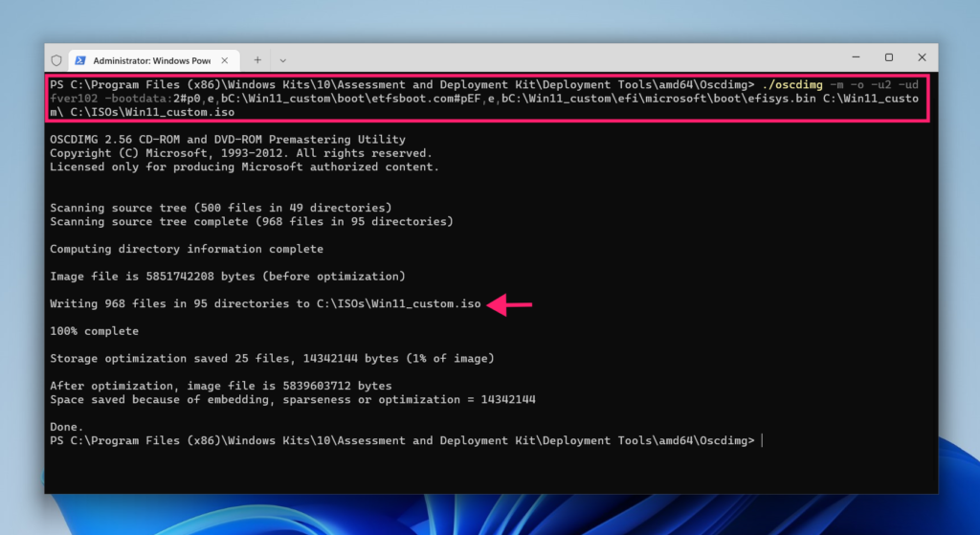This screenshot has height=535, width=980.
Task: Click the ./oscdimg command text
Action: coord(791,85)
